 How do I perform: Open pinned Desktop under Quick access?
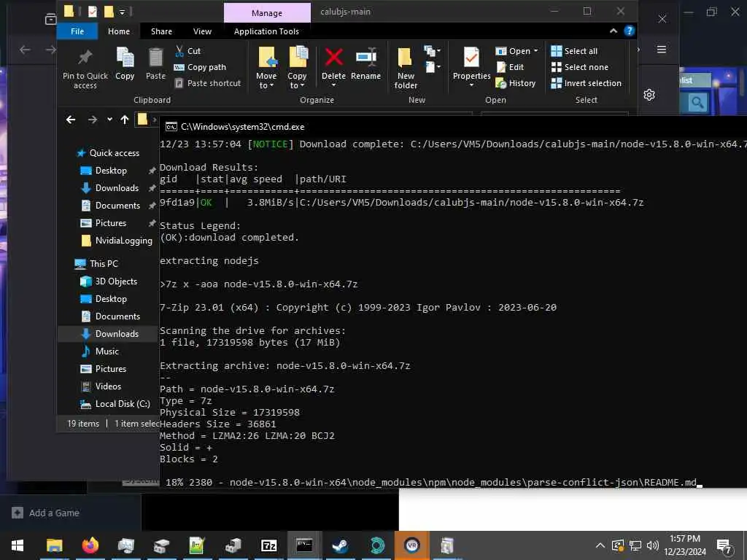(x=111, y=171)
